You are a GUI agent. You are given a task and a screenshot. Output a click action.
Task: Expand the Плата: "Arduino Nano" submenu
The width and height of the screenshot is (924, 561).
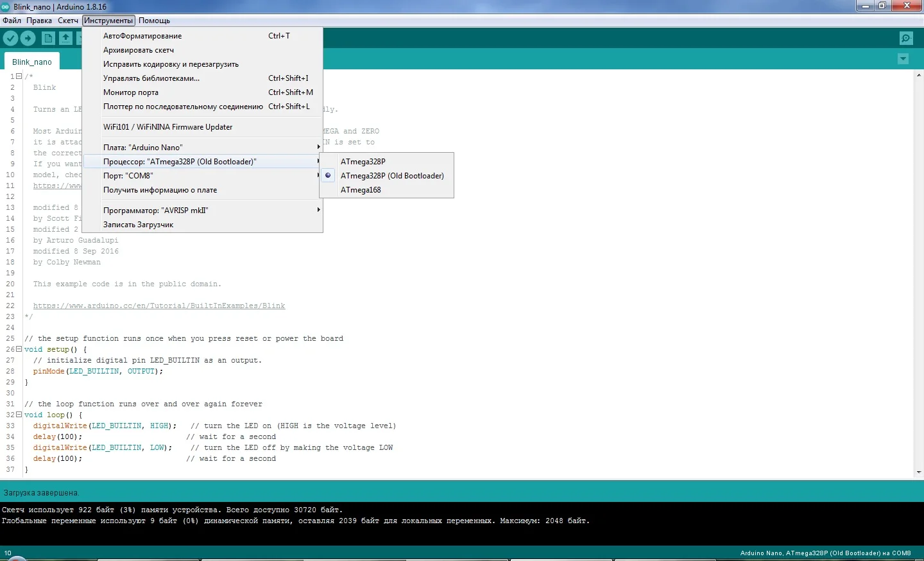point(202,148)
